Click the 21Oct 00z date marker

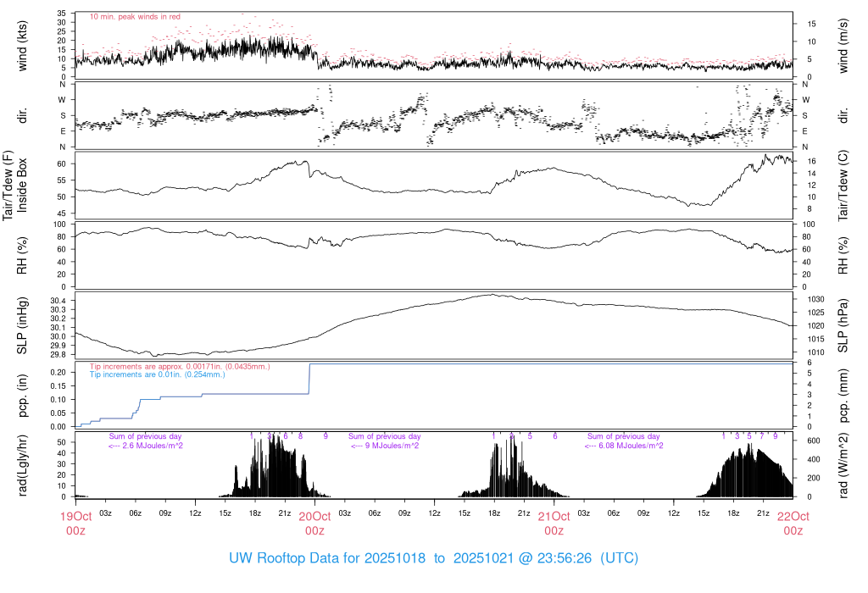coord(554,523)
